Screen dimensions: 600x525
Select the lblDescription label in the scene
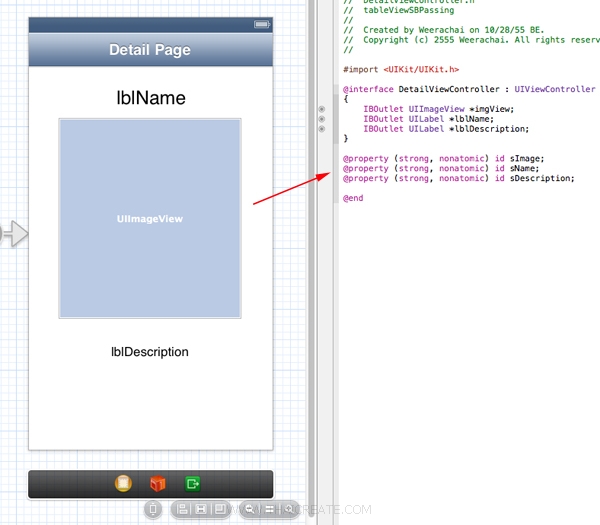click(x=150, y=352)
